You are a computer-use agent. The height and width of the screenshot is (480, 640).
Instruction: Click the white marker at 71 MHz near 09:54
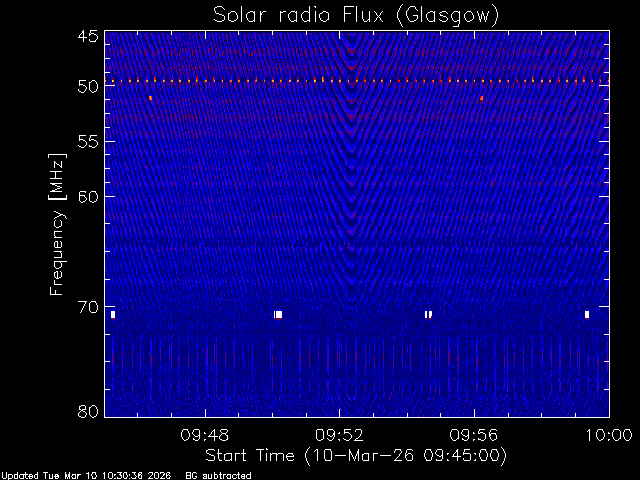428,314
